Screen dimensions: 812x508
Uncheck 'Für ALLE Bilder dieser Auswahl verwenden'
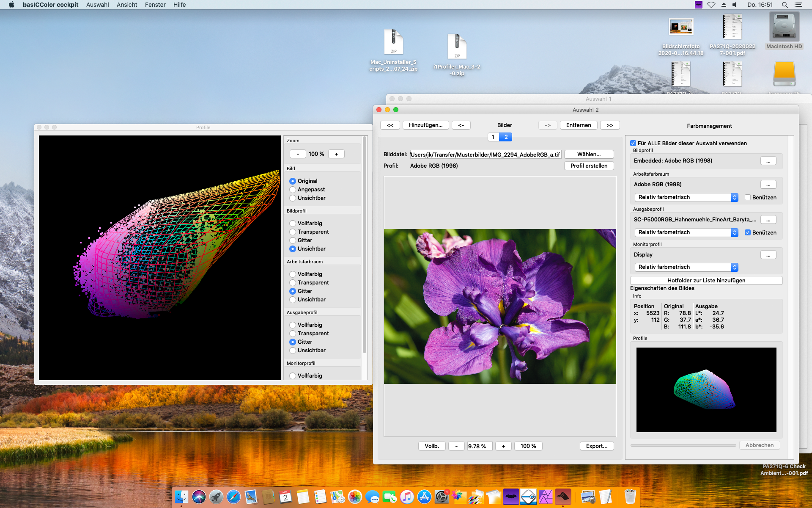[633, 143]
